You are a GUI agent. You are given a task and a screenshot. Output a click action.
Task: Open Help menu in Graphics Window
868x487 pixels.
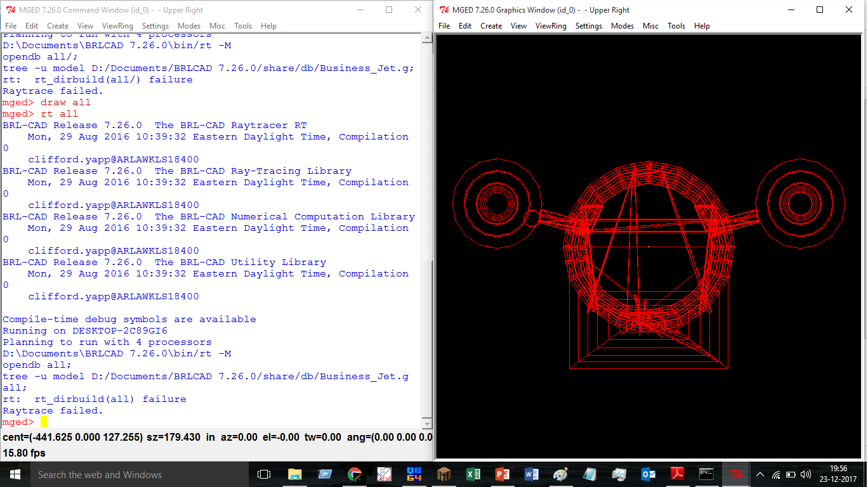point(702,26)
